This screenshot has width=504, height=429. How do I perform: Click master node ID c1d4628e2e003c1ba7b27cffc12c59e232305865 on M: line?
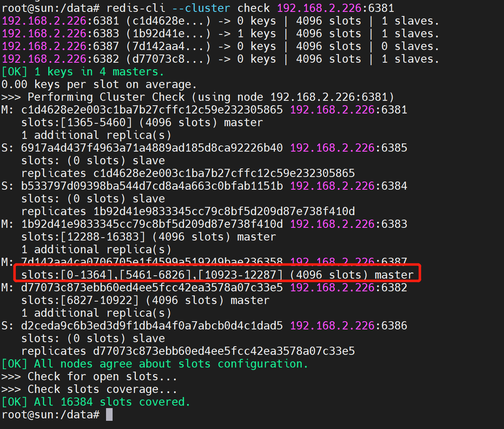click(152, 110)
